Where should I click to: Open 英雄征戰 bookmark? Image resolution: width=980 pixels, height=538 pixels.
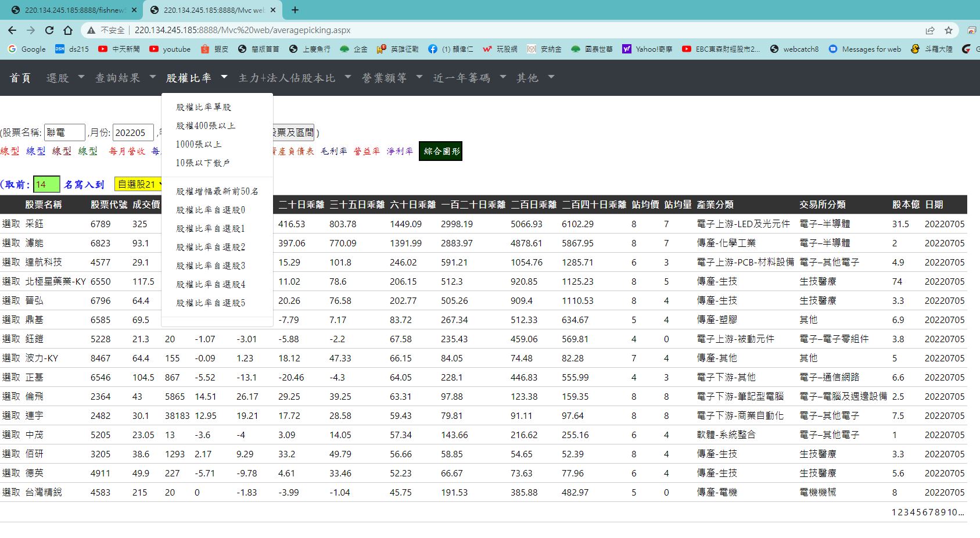point(398,49)
